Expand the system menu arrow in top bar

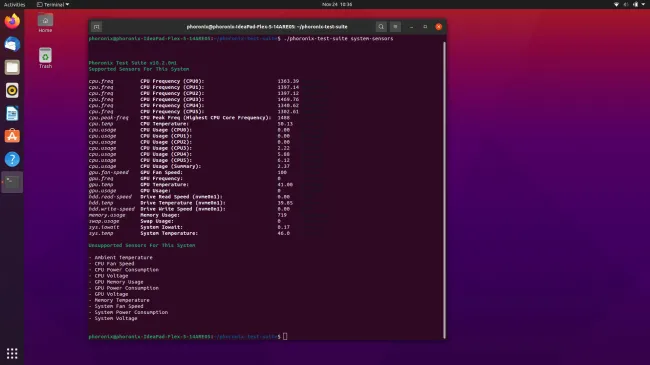click(643, 5)
